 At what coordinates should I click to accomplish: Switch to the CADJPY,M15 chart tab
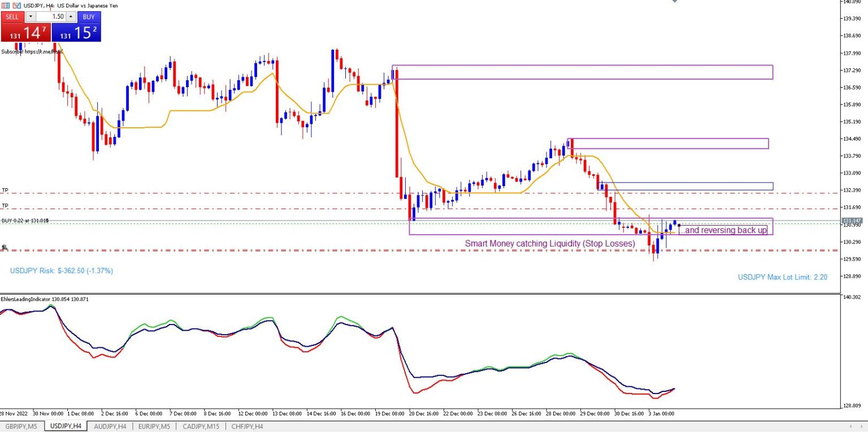click(201, 426)
